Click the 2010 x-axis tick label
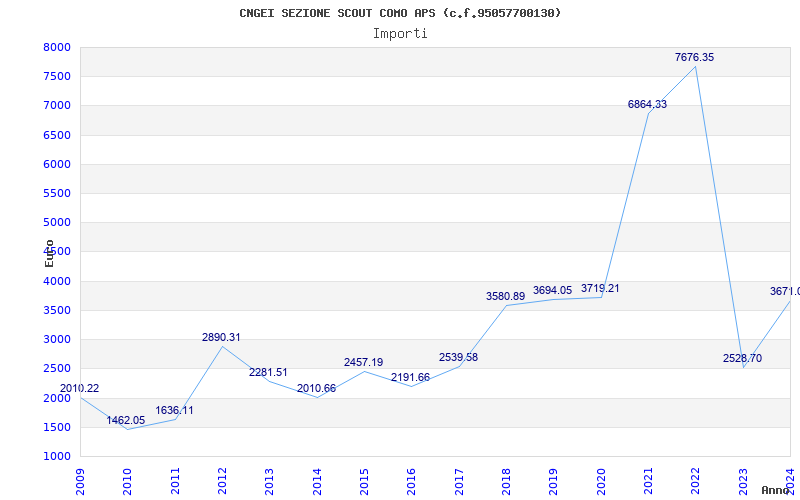The height and width of the screenshot is (500, 800). click(128, 481)
